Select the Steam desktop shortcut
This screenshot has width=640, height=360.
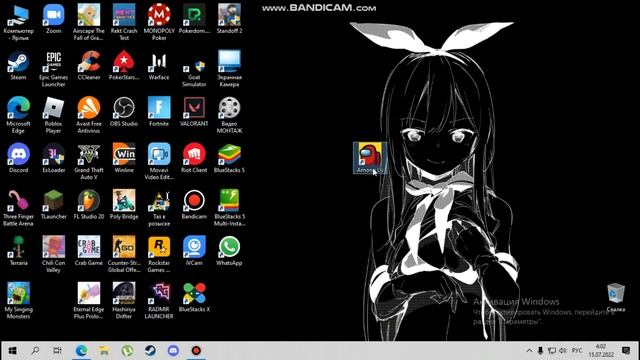coord(18,66)
